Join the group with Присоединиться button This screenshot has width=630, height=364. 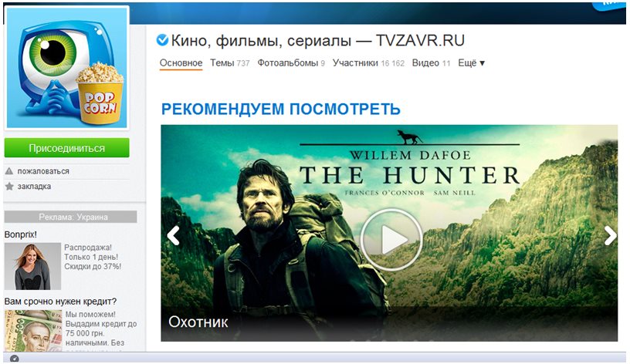[x=66, y=148]
